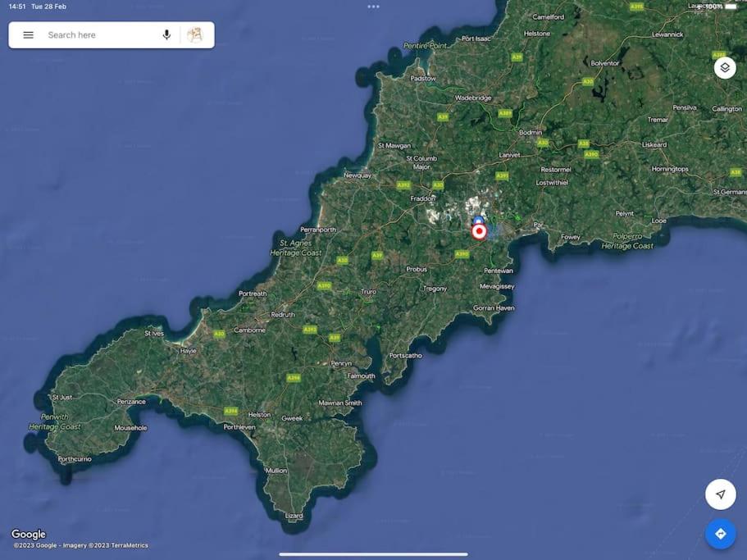The image size is (747, 560).
Task: Open the blue directions button
Action: (x=720, y=534)
